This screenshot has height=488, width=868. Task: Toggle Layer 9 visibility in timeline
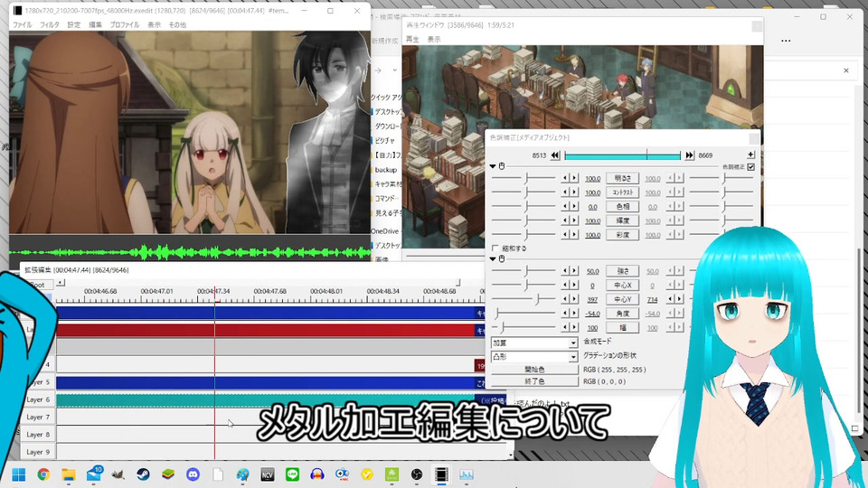[38, 452]
